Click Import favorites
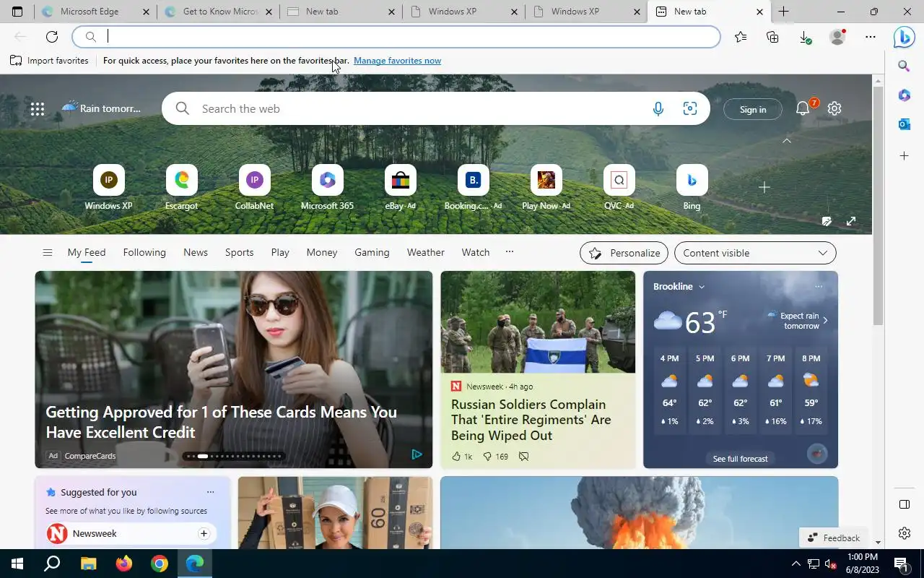The width and height of the screenshot is (924, 578). click(x=49, y=61)
